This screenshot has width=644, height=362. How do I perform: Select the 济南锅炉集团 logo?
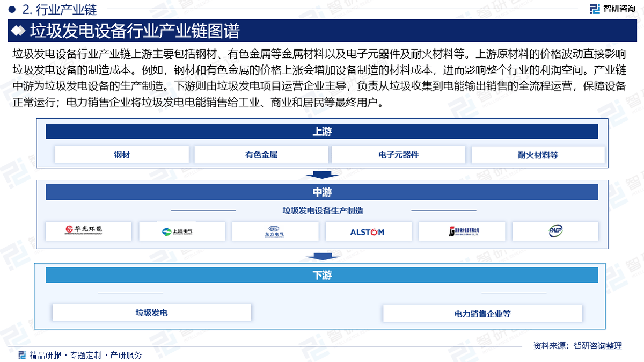pos(462,231)
